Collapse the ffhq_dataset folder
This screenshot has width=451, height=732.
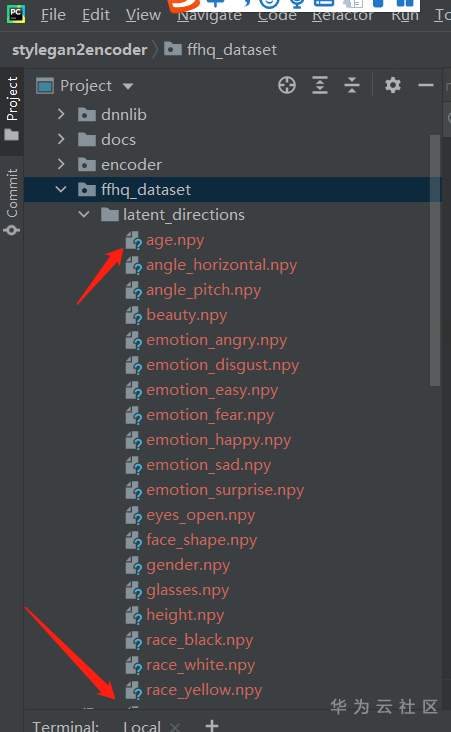pyautogui.click(x=61, y=189)
